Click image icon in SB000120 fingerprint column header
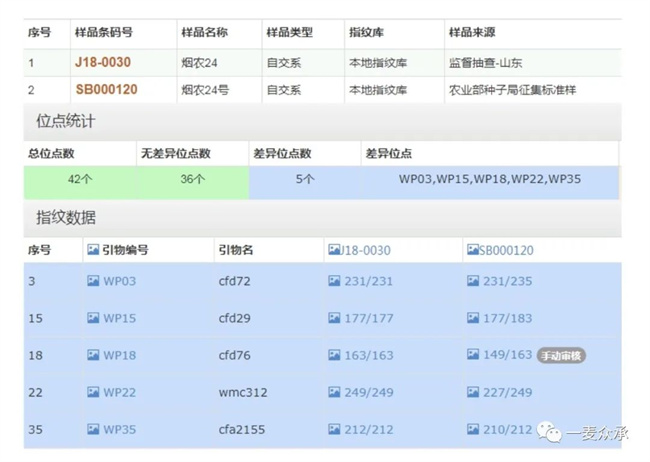650x462 pixels. pyautogui.click(x=472, y=250)
